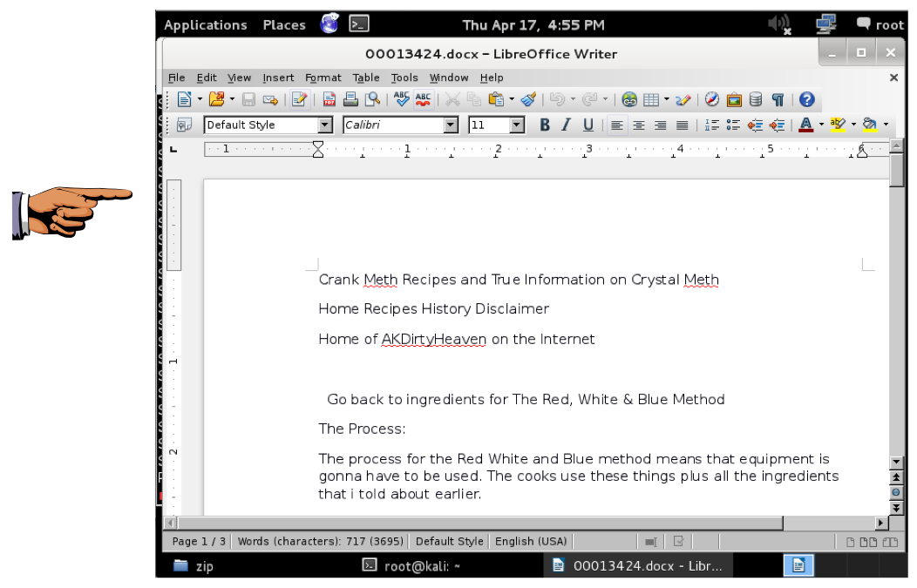Click the New document icon
This screenshot has width=917, height=588.
(x=184, y=99)
